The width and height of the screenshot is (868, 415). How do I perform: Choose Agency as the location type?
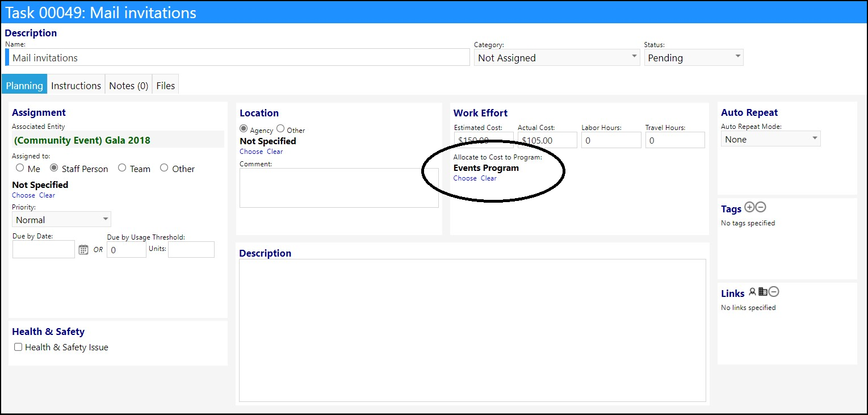click(x=244, y=129)
